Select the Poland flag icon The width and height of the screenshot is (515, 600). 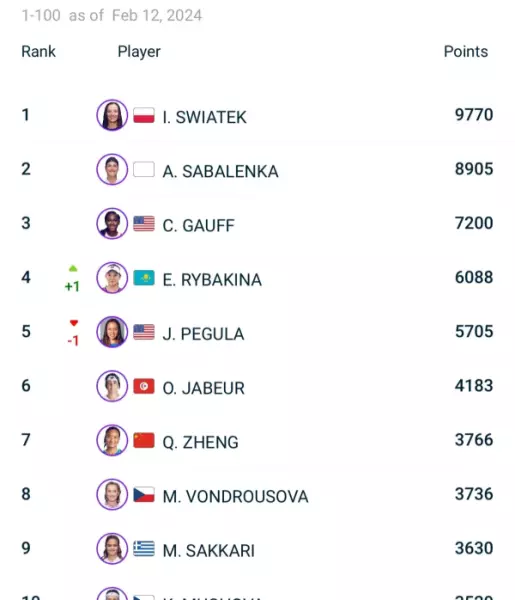point(144,115)
